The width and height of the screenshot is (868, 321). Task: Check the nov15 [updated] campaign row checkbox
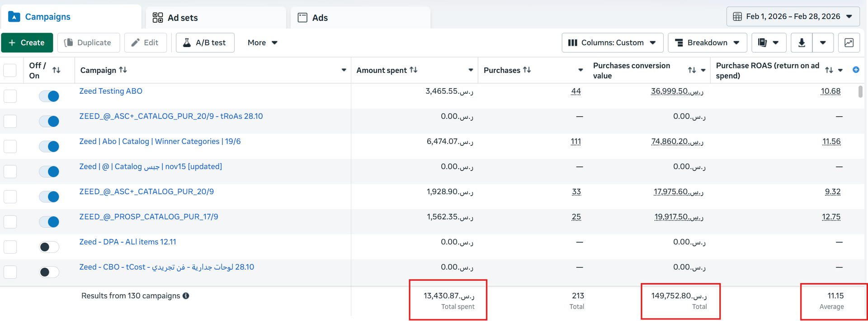[10, 172]
